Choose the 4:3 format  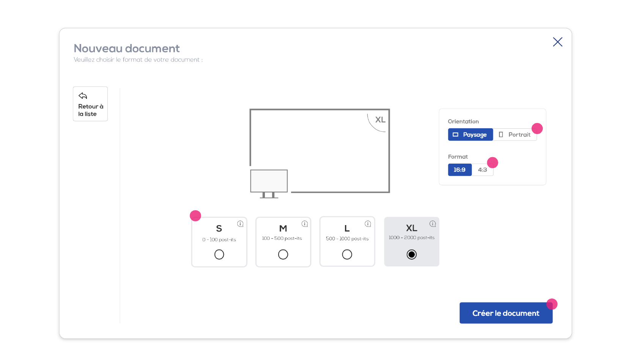(482, 170)
